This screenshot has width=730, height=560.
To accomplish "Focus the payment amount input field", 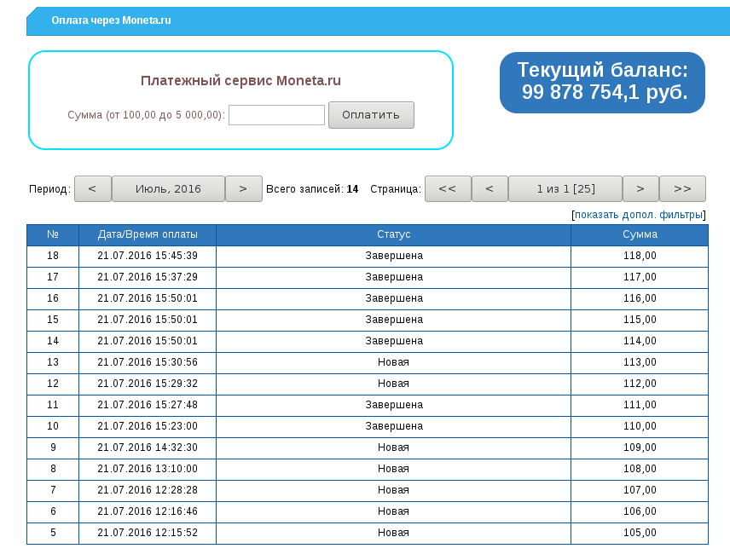I will (x=276, y=115).
